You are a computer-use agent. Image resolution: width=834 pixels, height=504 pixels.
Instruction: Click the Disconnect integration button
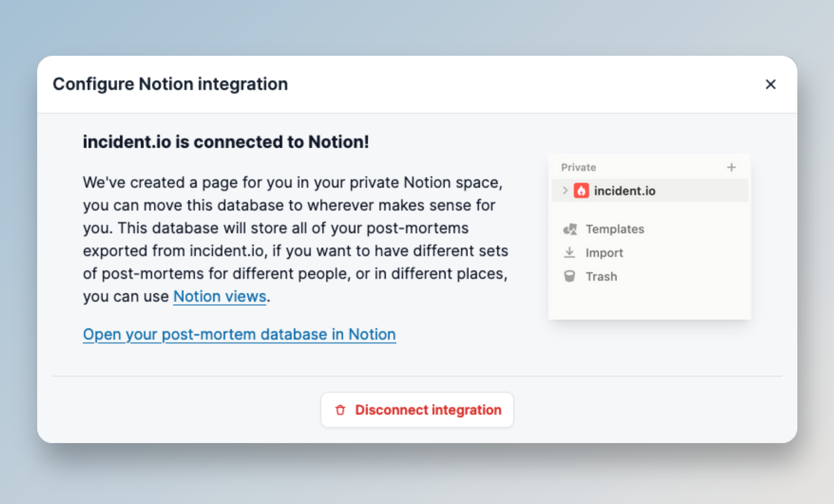pos(417,410)
